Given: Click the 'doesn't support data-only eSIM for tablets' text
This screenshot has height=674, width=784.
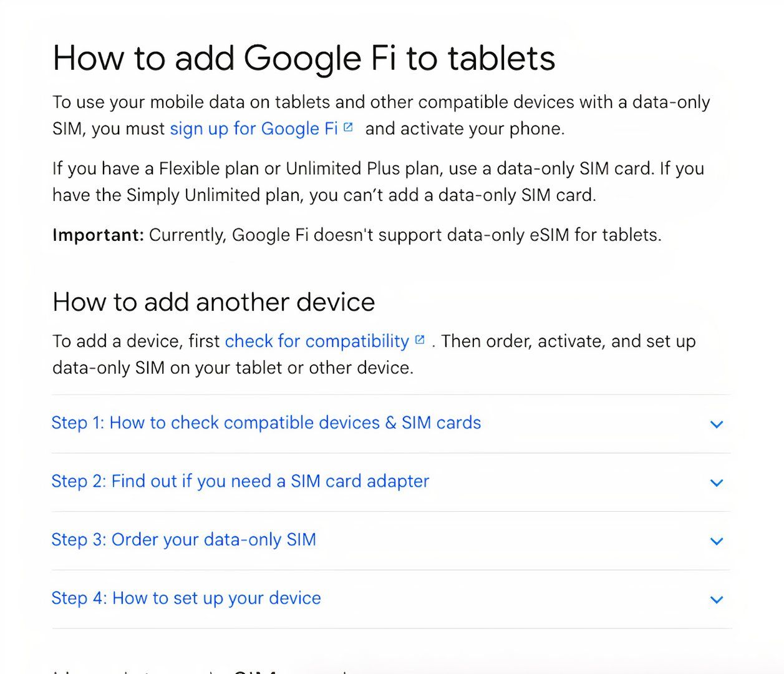Looking at the screenshot, I should (x=486, y=235).
